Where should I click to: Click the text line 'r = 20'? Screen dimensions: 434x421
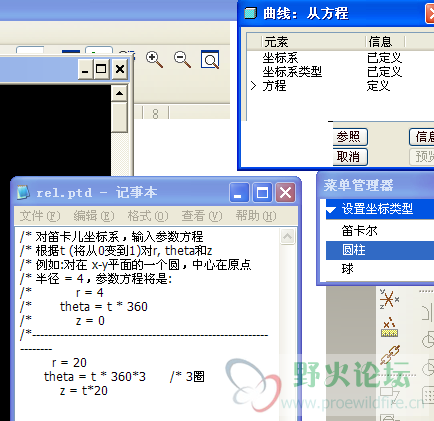(69, 362)
